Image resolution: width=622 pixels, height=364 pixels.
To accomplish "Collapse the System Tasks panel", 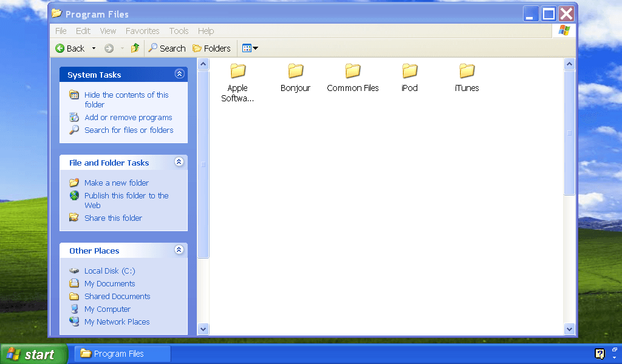I will tap(179, 74).
